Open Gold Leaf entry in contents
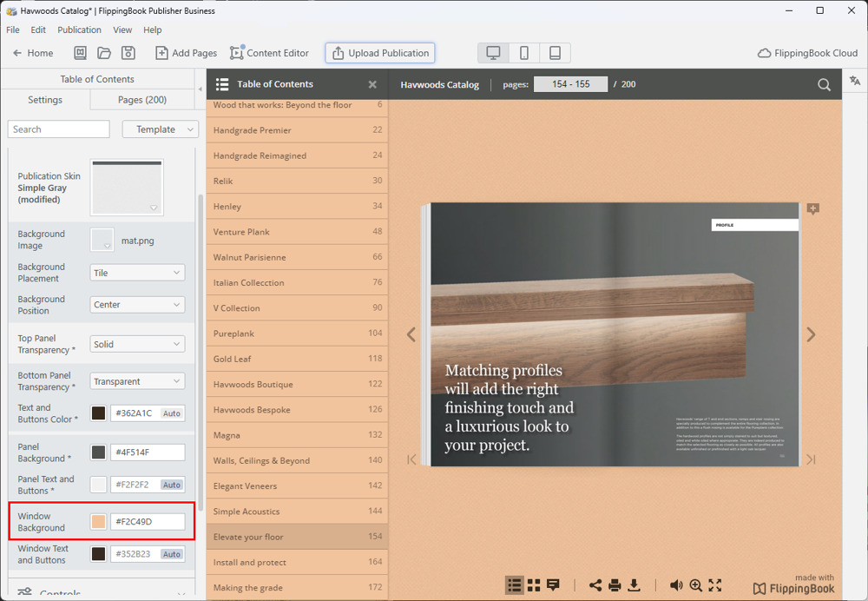 [297, 359]
